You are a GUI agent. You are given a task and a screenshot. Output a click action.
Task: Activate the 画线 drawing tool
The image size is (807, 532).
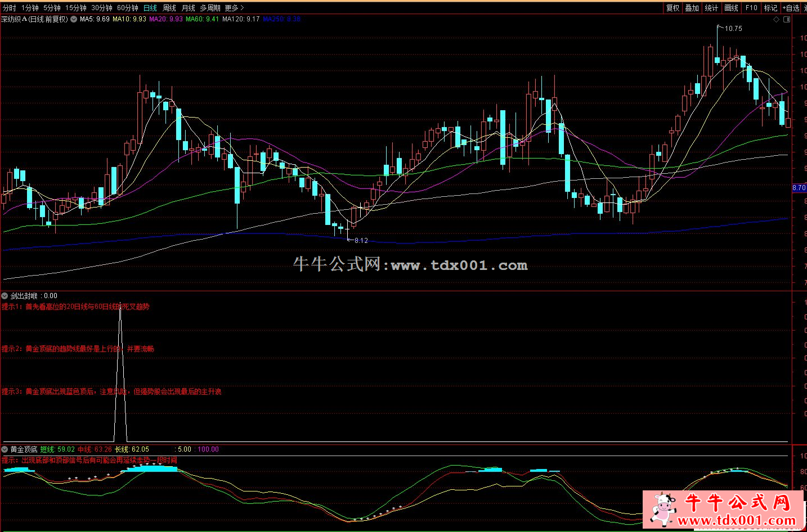click(x=731, y=8)
